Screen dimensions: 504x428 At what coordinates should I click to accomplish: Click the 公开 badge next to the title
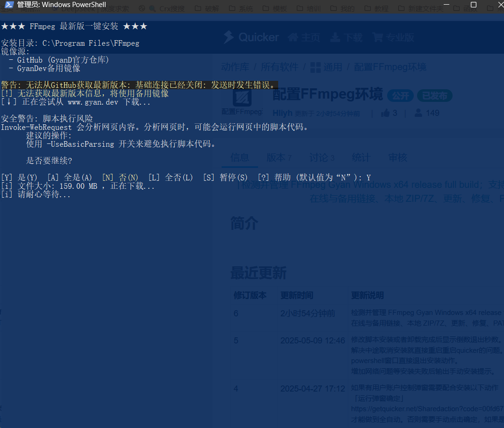(x=400, y=95)
